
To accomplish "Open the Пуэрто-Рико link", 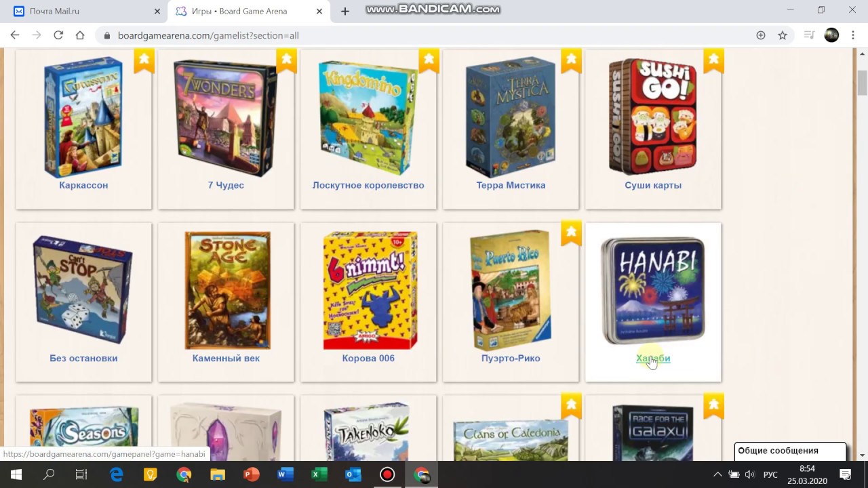I will point(511,358).
